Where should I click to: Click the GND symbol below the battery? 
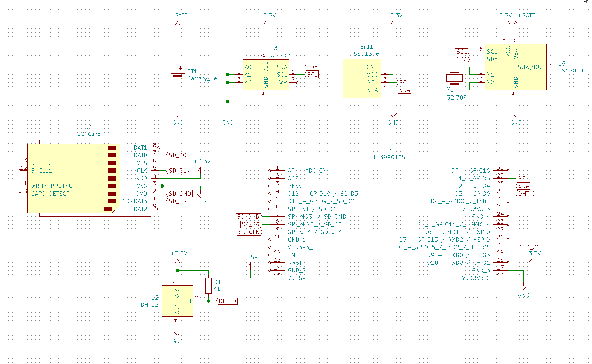point(178,119)
